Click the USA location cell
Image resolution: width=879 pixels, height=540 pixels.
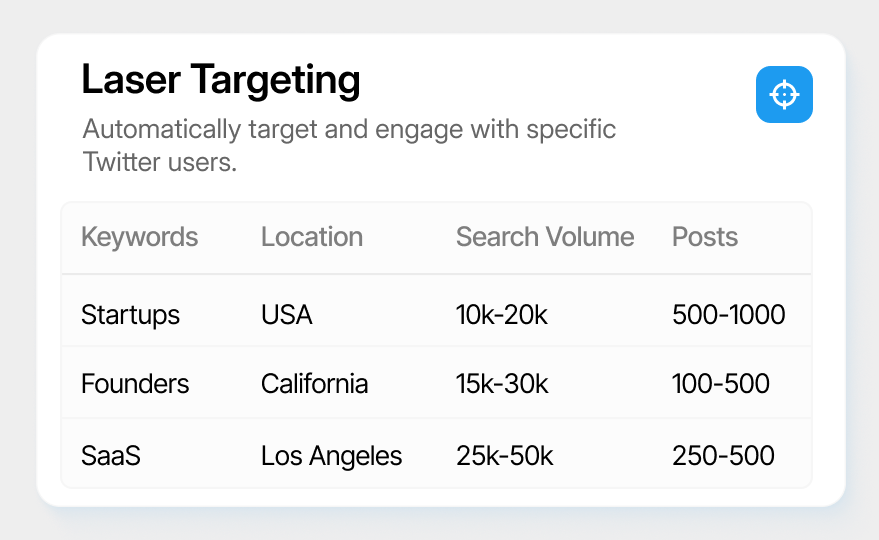pyautogui.click(x=286, y=315)
